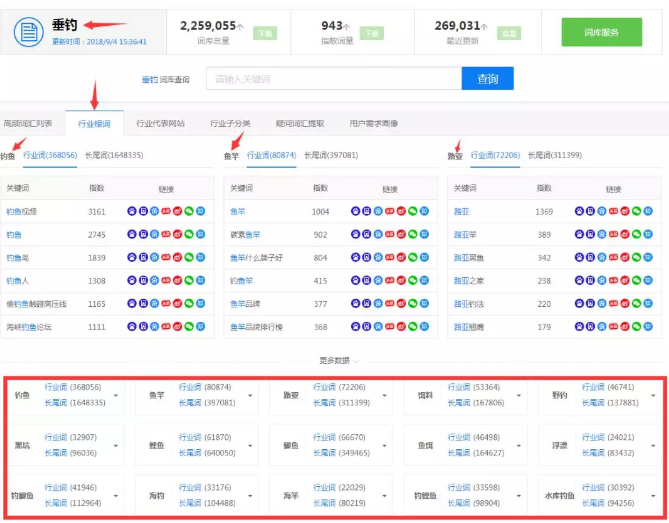Click the keyword search input field
Viewport: 669px width, 523px height.
point(333,79)
